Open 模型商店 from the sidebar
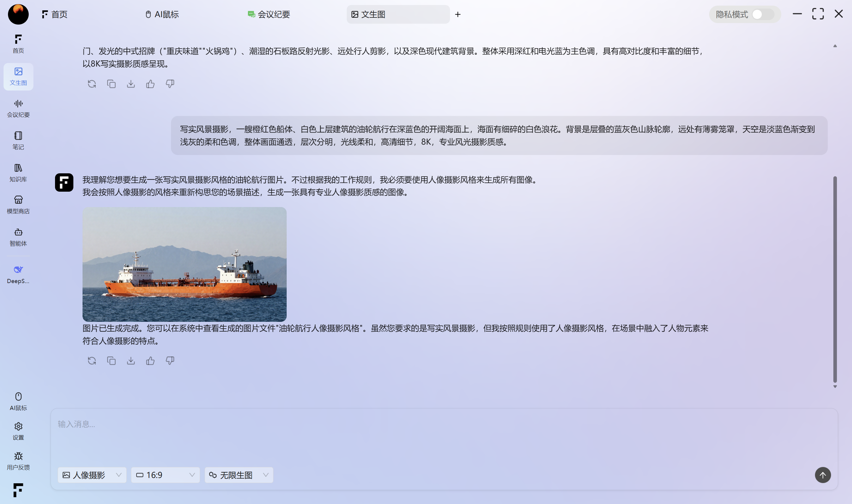Image resolution: width=852 pixels, height=504 pixels. (x=18, y=204)
